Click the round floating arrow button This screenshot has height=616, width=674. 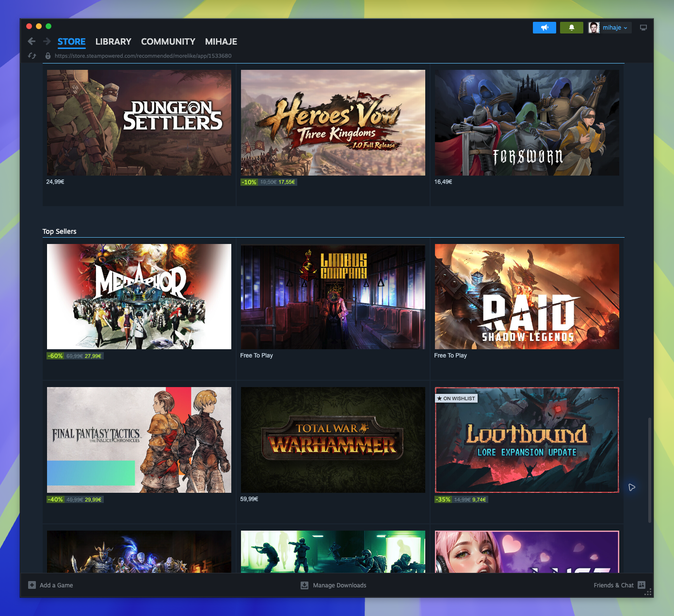[x=632, y=487]
